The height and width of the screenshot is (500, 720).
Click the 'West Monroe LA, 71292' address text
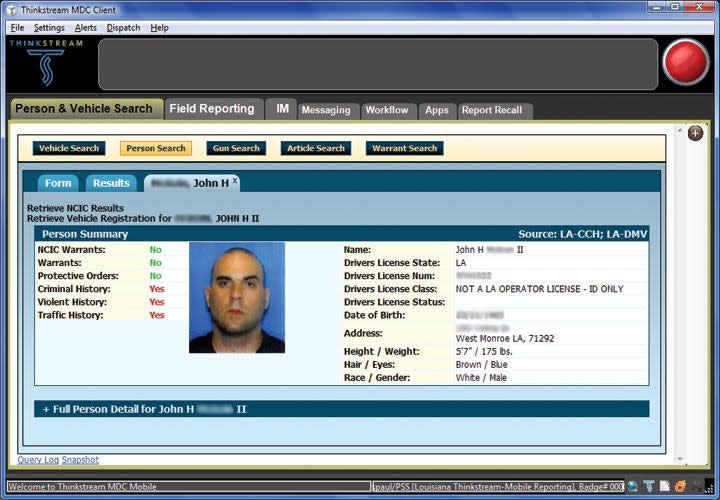505,339
